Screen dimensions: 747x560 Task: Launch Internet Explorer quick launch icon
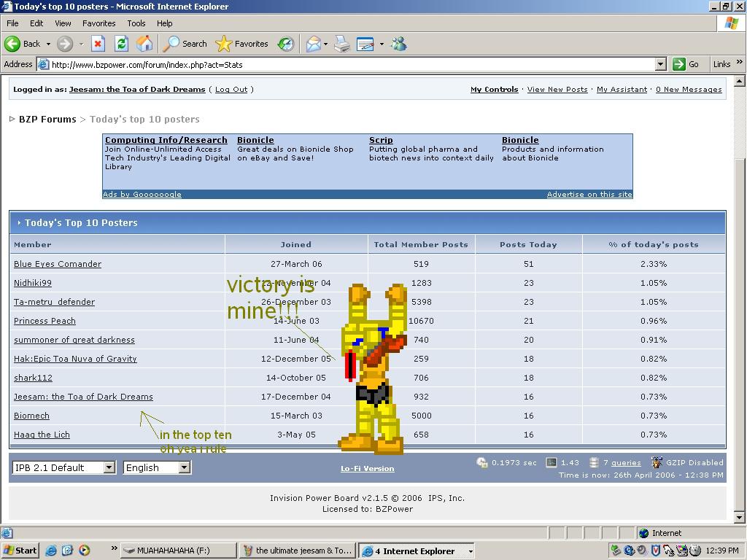(50, 551)
